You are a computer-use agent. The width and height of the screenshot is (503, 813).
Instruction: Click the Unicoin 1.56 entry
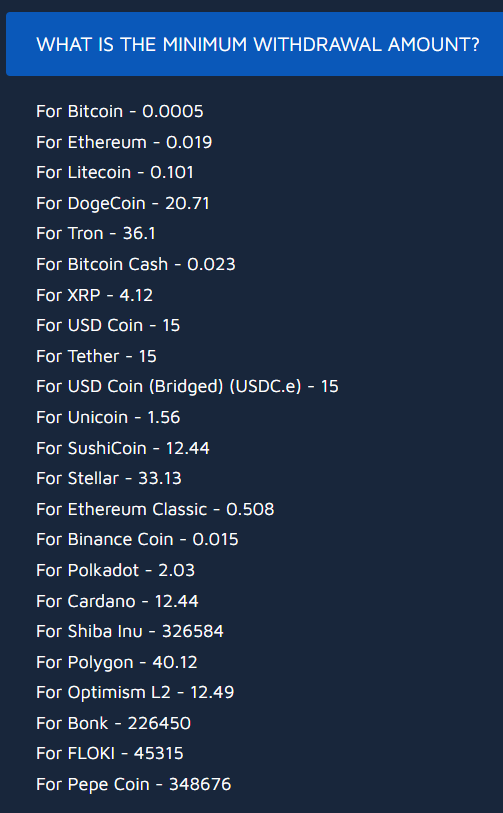pyautogui.click(x=108, y=417)
